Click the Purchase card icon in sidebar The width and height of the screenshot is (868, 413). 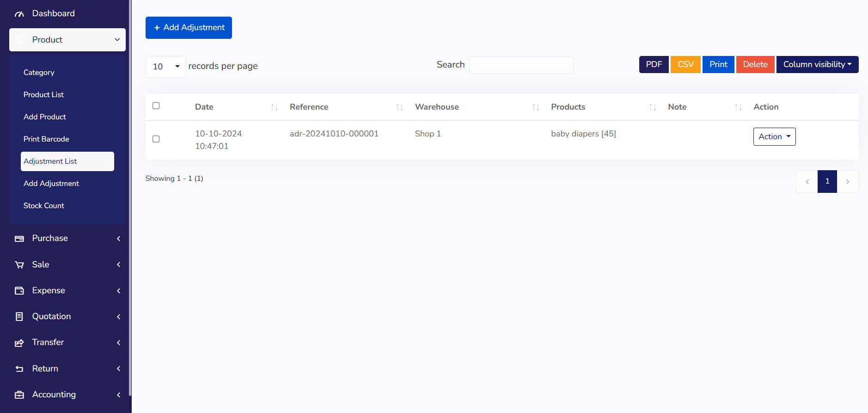pyautogui.click(x=19, y=239)
